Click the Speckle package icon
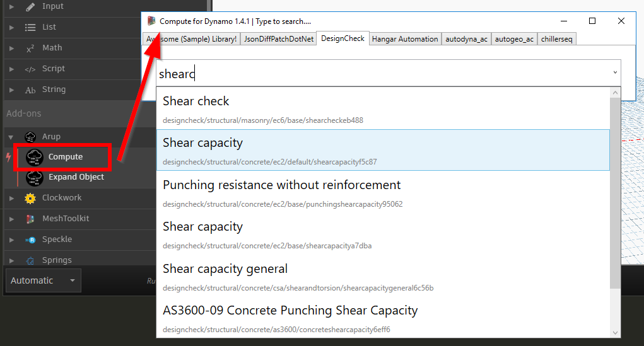644x346 pixels. click(30, 240)
